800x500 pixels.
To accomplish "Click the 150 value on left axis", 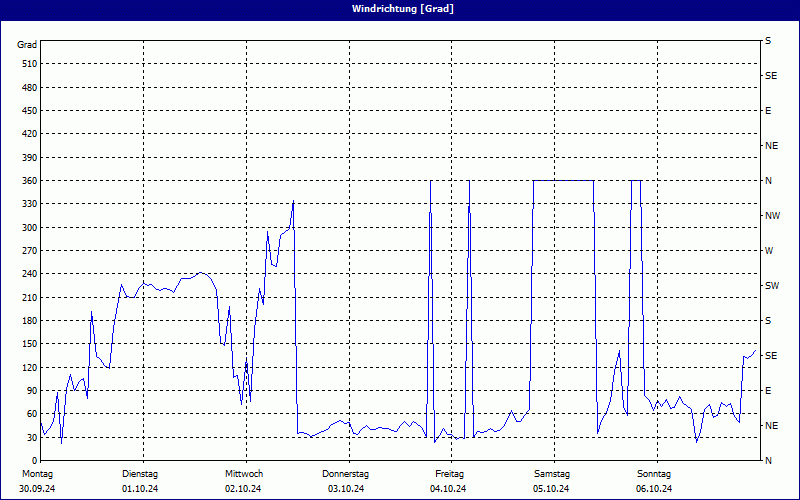I will pyautogui.click(x=30, y=344).
